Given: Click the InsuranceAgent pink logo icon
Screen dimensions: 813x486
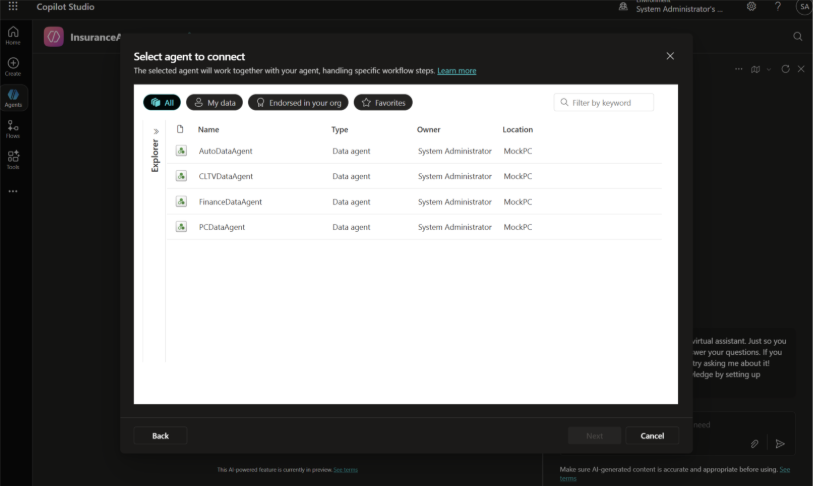Looking at the screenshot, I should (x=53, y=37).
